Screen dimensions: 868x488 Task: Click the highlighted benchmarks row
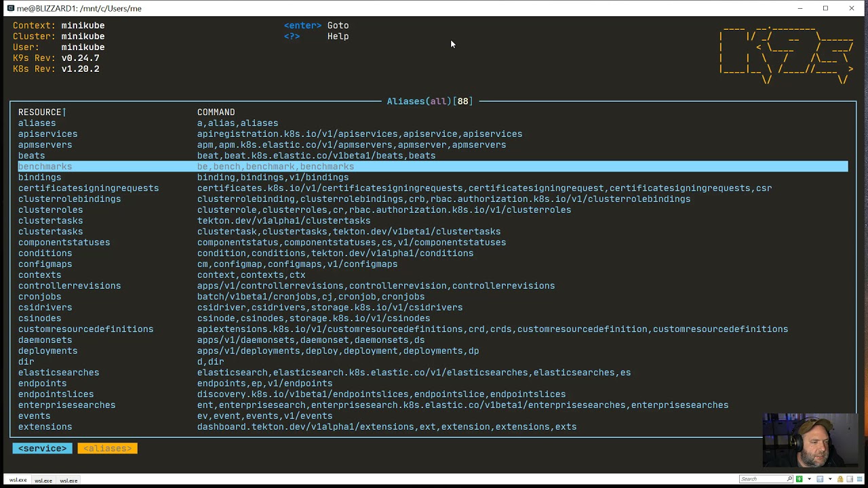point(433,166)
